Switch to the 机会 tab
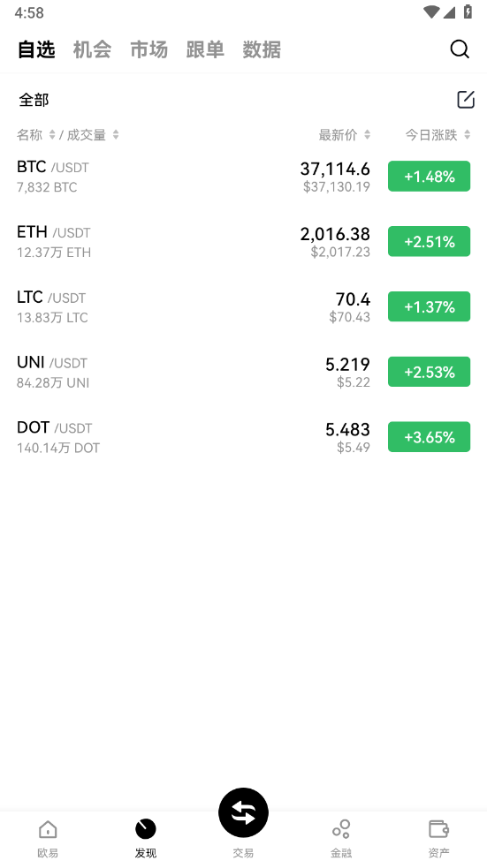 click(x=92, y=49)
